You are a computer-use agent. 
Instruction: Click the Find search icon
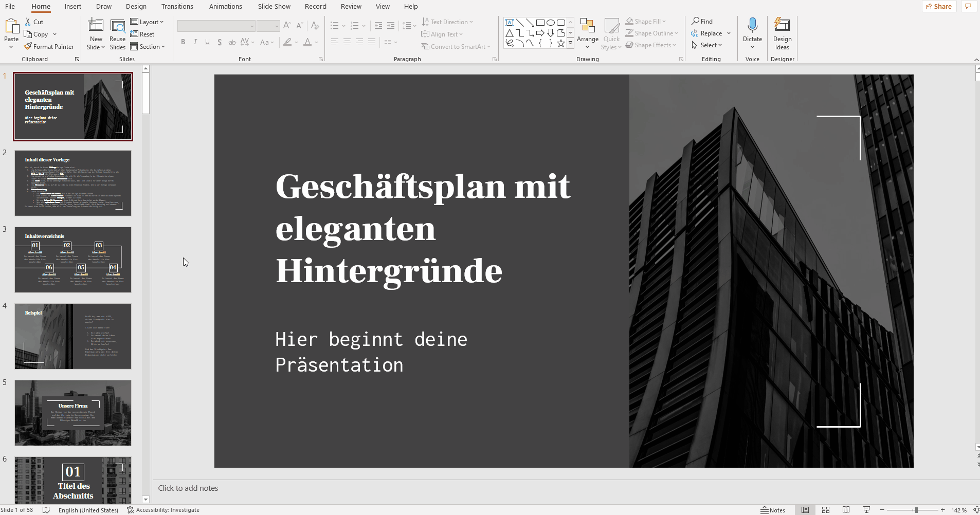click(696, 21)
